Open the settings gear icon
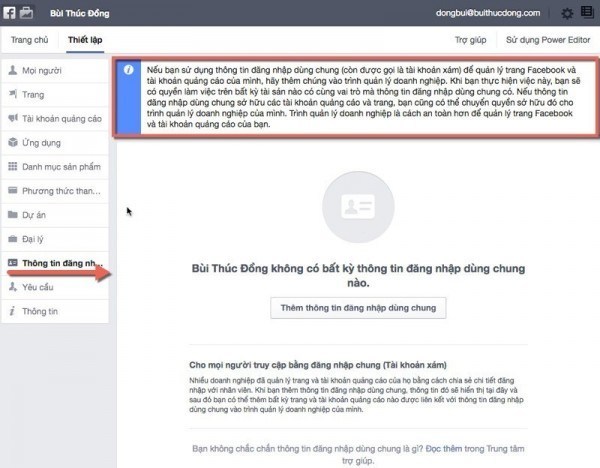Screen dimensions: 600x468 pos(567,13)
